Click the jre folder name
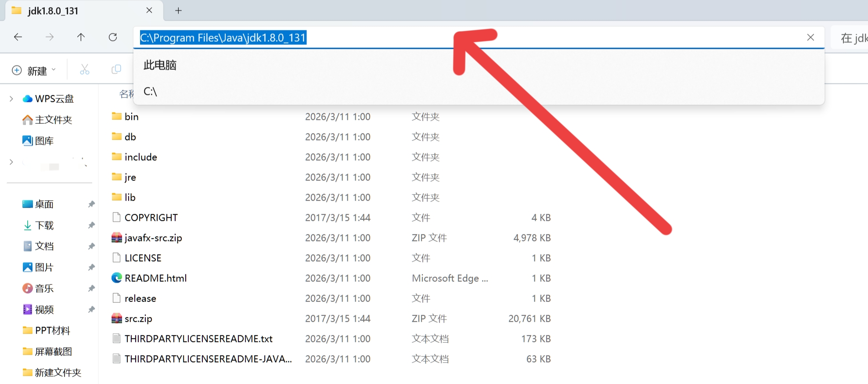868x384 pixels. point(130,178)
